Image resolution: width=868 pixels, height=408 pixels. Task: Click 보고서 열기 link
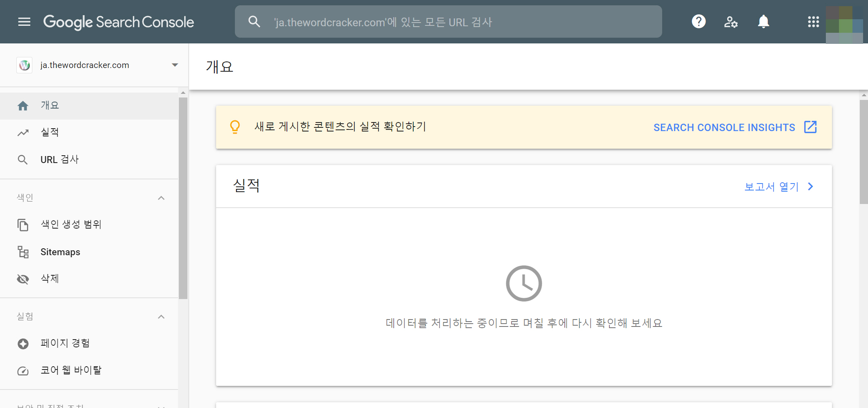(x=771, y=187)
